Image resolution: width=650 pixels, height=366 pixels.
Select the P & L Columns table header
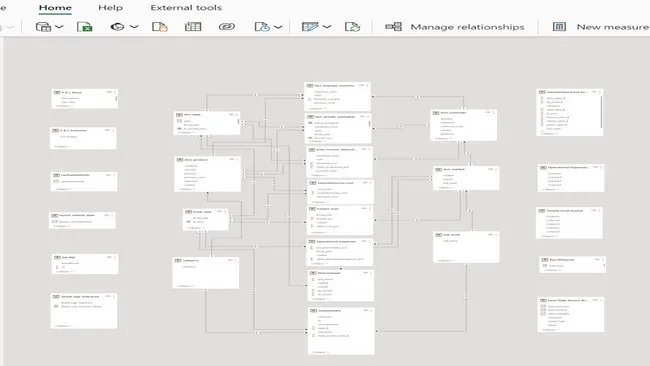pos(83,130)
